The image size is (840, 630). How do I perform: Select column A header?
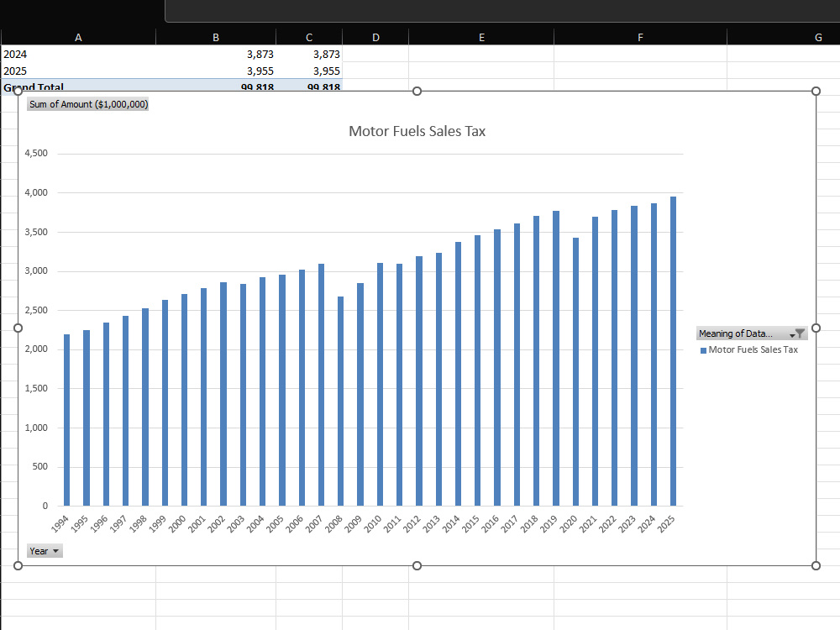[78, 38]
